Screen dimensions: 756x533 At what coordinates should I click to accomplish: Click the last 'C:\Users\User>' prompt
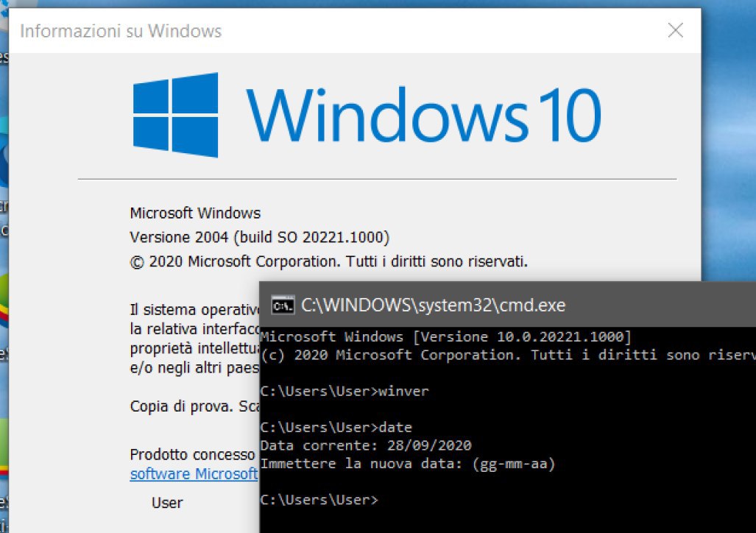click(x=319, y=500)
